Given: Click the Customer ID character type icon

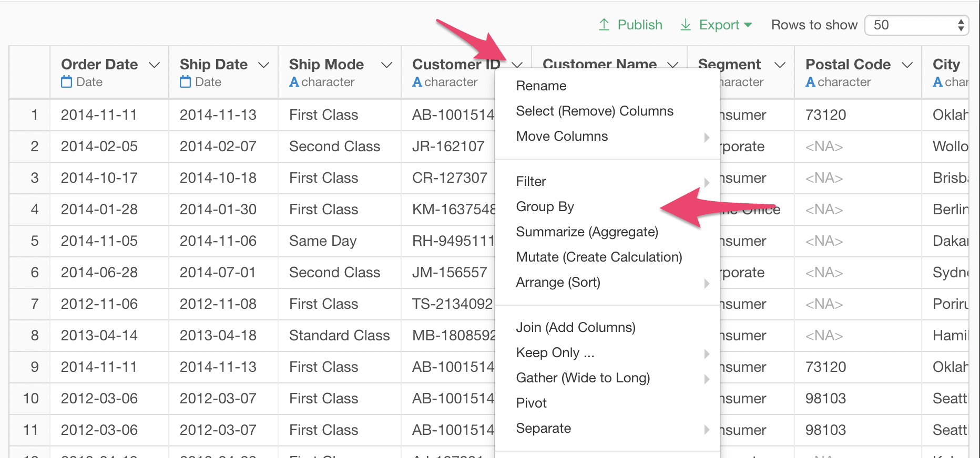Looking at the screenshot, I should (417, 82).
